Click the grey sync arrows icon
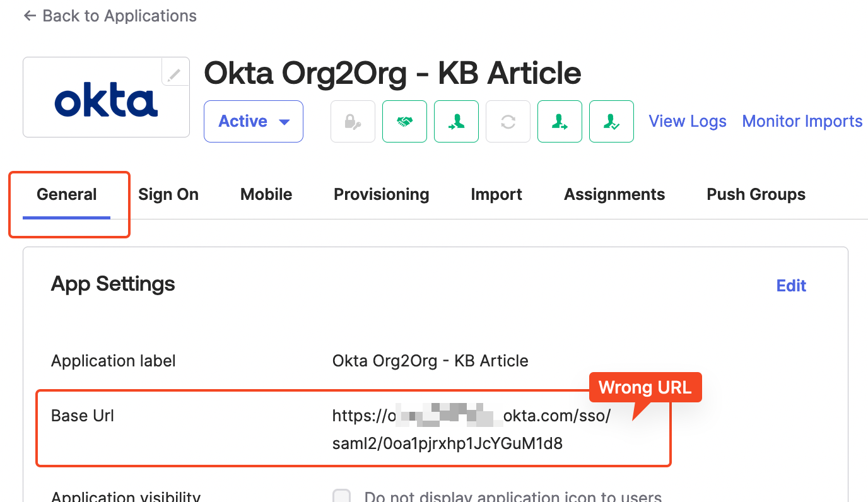The image size is (868, 502). pyautogui.click(x=508, y=121)
